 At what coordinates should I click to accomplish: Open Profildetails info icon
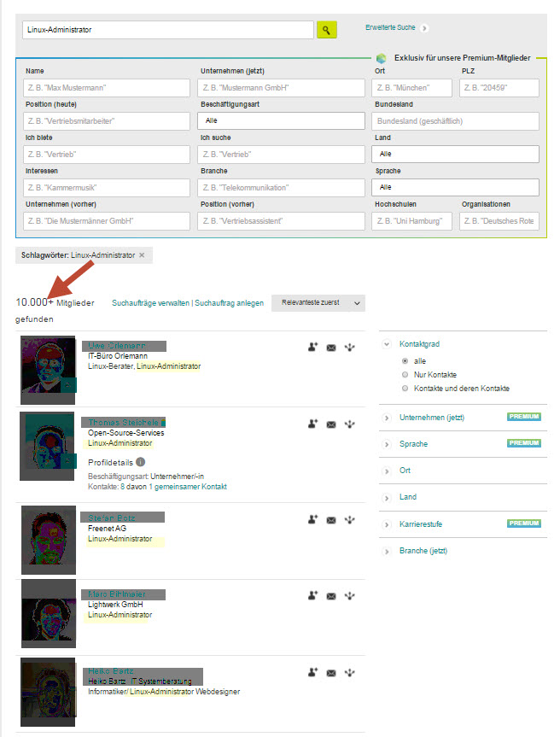141,462
